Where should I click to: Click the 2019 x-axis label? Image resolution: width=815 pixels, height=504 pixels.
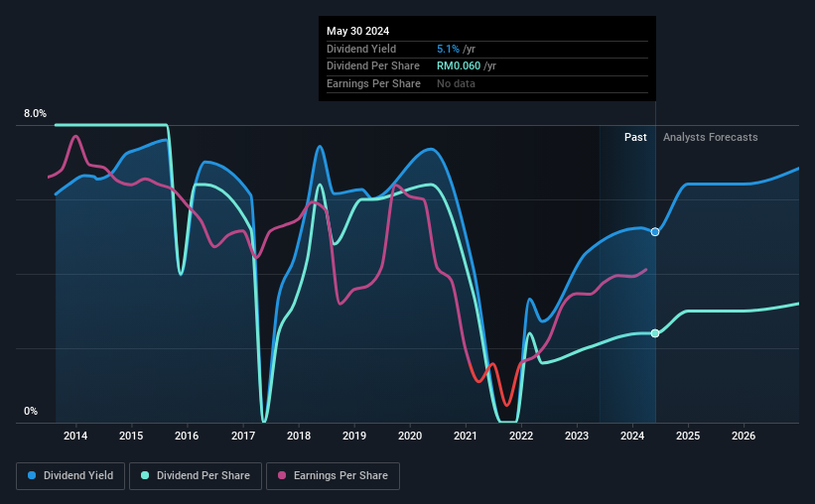coord(354,436)
